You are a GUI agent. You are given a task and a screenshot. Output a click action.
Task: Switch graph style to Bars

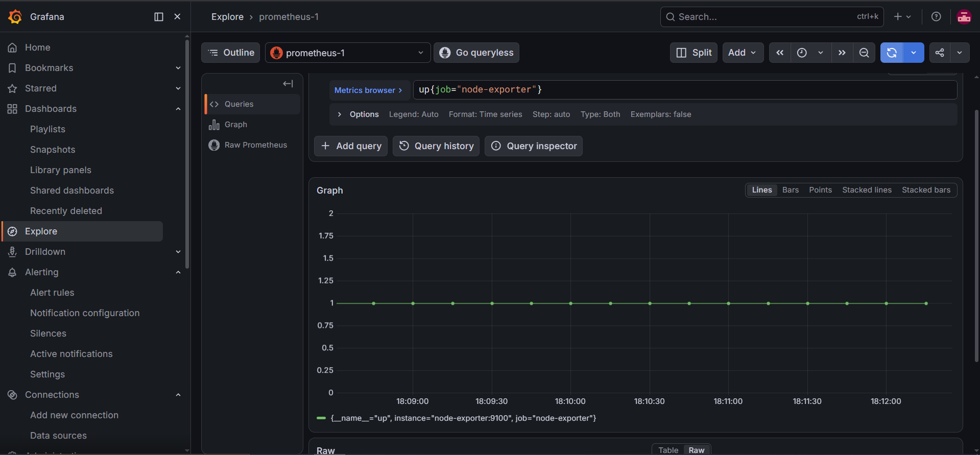(x=791, y=190)
